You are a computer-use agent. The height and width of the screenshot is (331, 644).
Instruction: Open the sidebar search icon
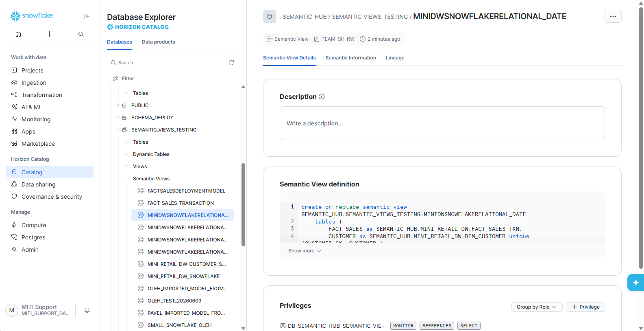point(81,34)
